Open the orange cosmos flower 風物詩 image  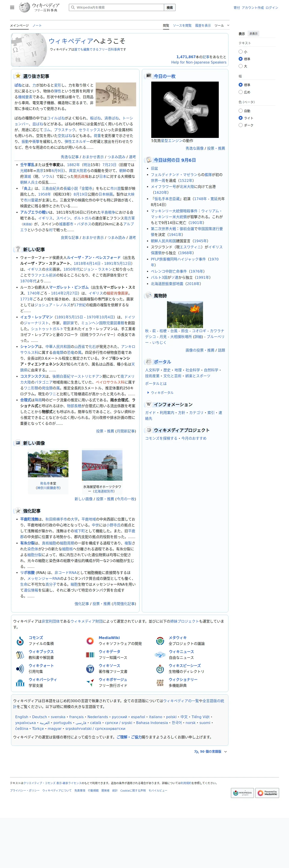click(185, 314)
